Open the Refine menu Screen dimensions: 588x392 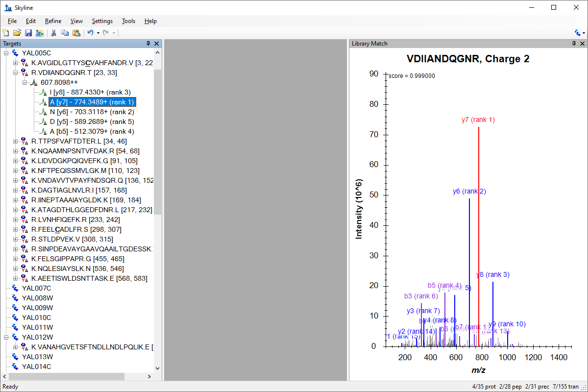(53, 21)
